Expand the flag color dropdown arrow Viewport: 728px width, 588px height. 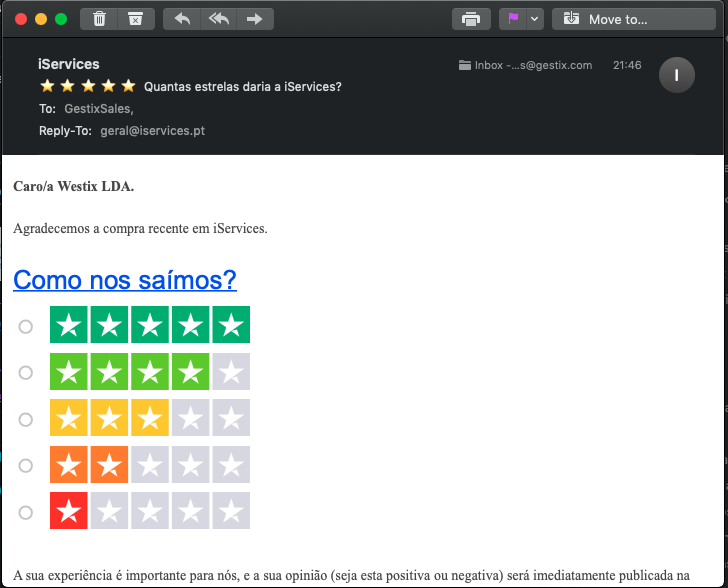(535, 19)
